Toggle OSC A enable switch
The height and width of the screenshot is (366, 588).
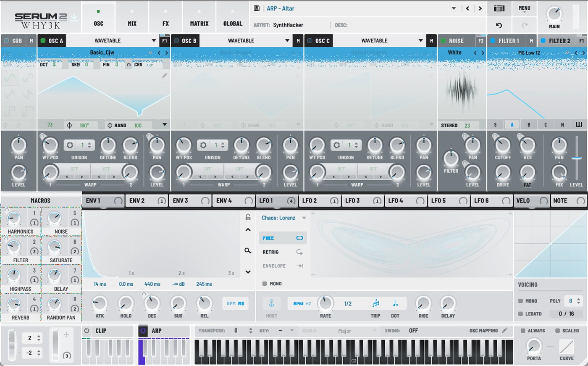pyautogui.click(x=43, y=41)
